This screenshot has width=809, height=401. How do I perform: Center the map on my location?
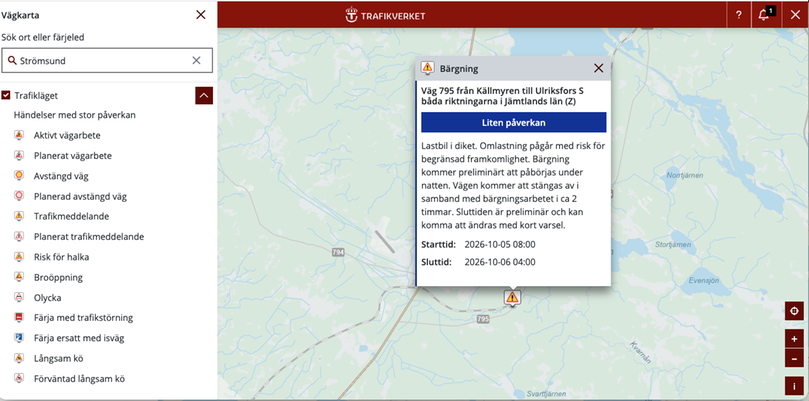pyautogui.click(x=794, y=311)
